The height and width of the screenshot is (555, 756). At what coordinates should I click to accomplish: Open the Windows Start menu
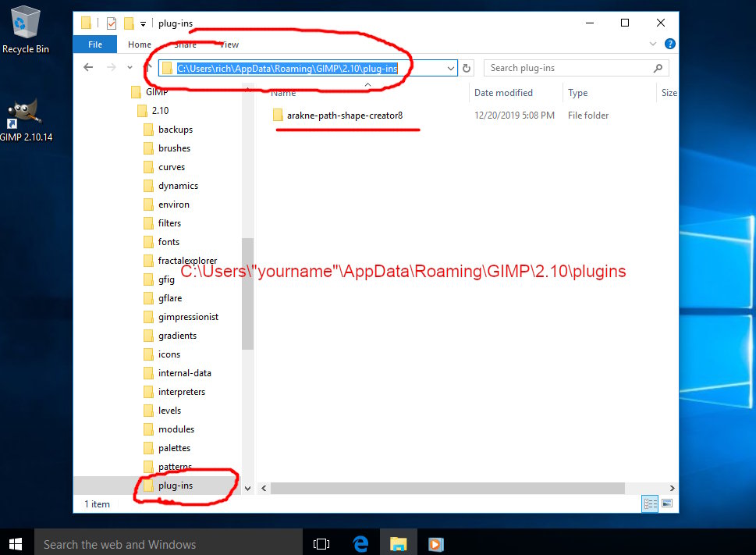pyautogui.click(x=16, y=543)
